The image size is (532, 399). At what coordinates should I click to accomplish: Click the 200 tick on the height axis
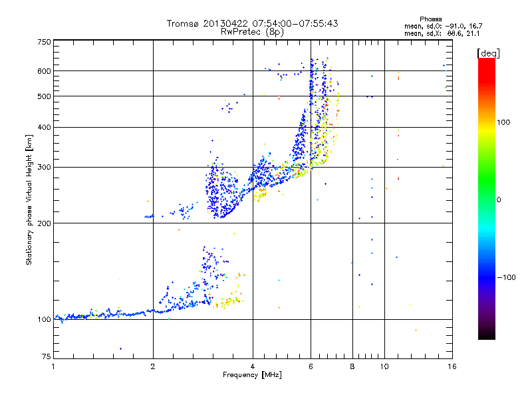point(44,223)
